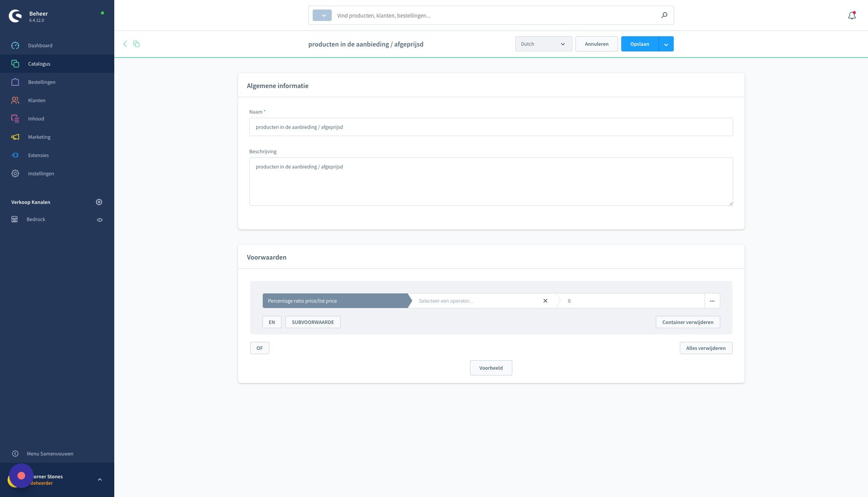Open the Inhoud menu item
This screenshot has height=497, width=868.
click(57, 119)
